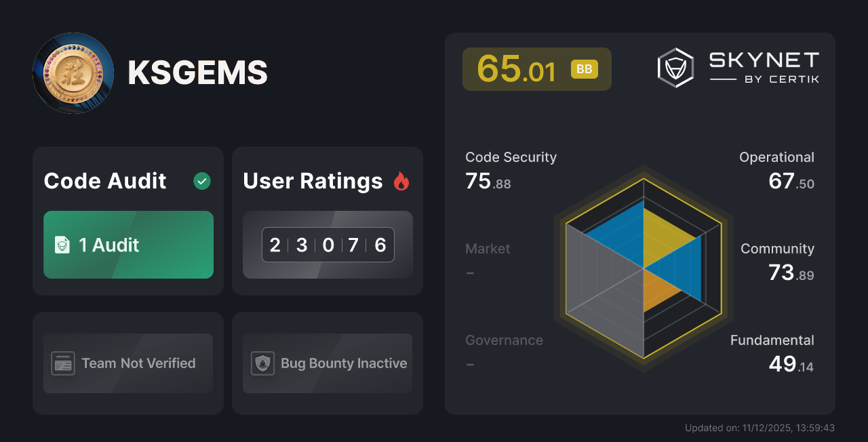
Task: Switch to the User Ratings card
Action: [328, 220]
